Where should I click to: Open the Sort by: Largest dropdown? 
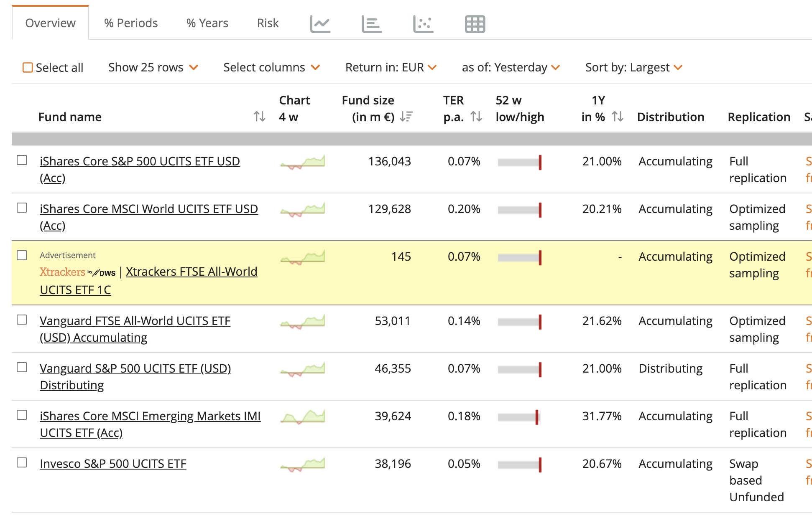[634, 67]
